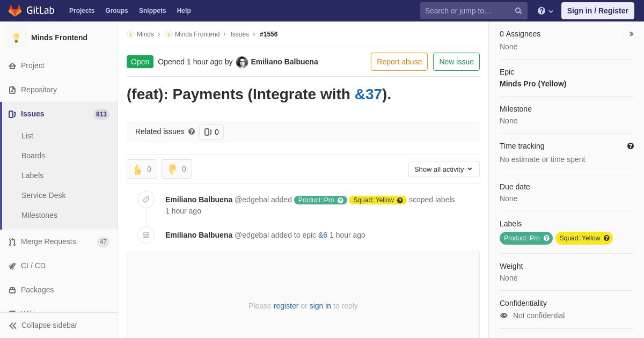This screenshot has width=644, height=338.
Task: Open Snippets in the top navigation
Action: pyautogui.click(x=152, y=11)
